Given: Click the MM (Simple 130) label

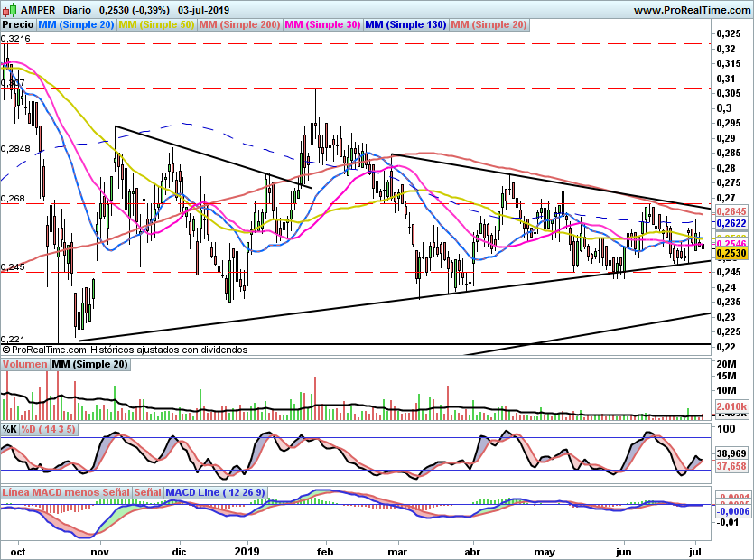Looking at the screenshot, I should pos(406,24).
